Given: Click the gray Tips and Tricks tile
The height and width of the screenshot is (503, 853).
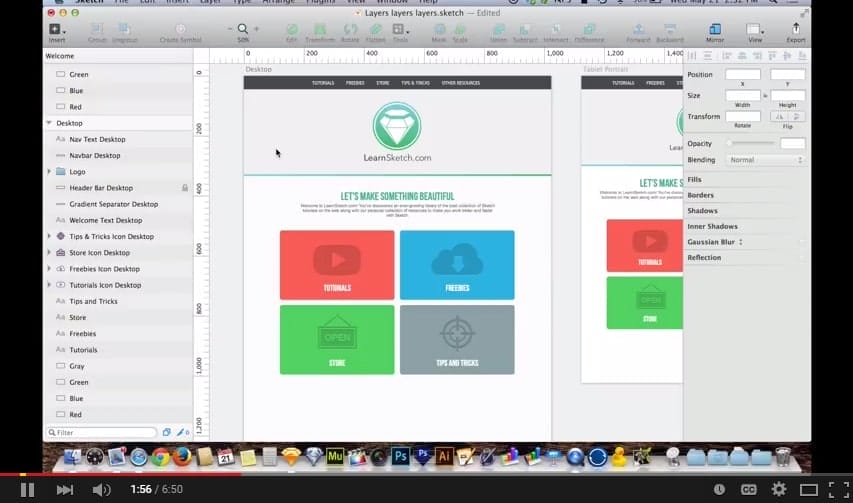Looking at the screenshot, I should [457, 339].
